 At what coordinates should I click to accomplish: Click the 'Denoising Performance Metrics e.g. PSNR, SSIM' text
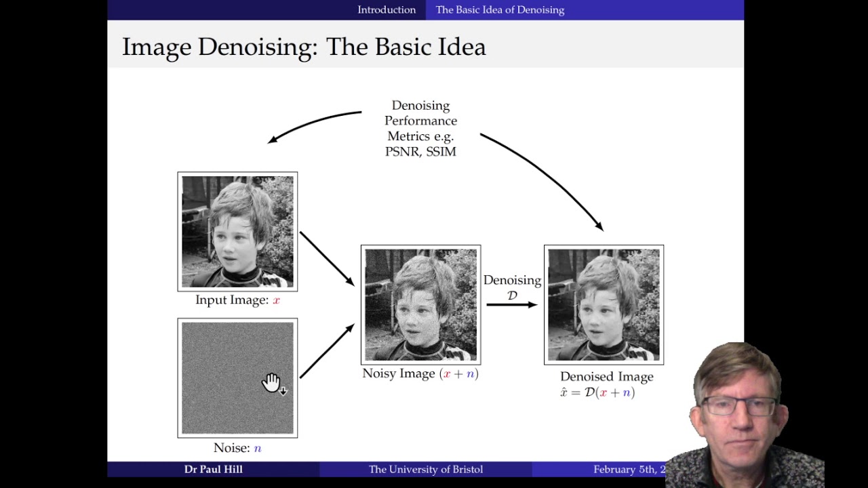[420, 129]
